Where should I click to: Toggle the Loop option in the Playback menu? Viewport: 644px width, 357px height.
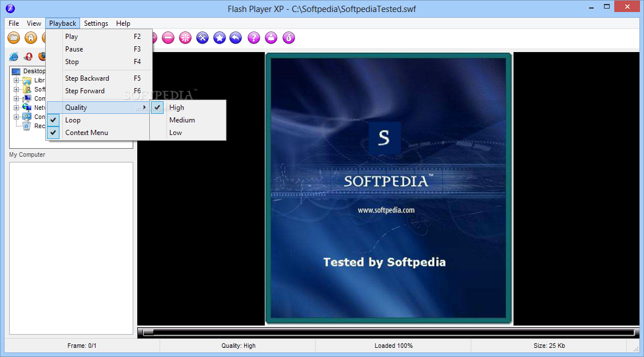(x=98, y=120)
